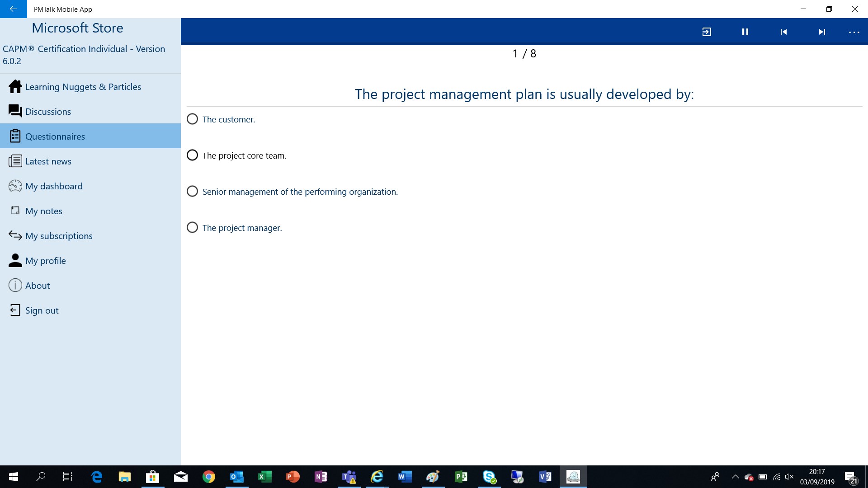Select 'The customer.' radio option
868x488 pixels.
(192, 119)
